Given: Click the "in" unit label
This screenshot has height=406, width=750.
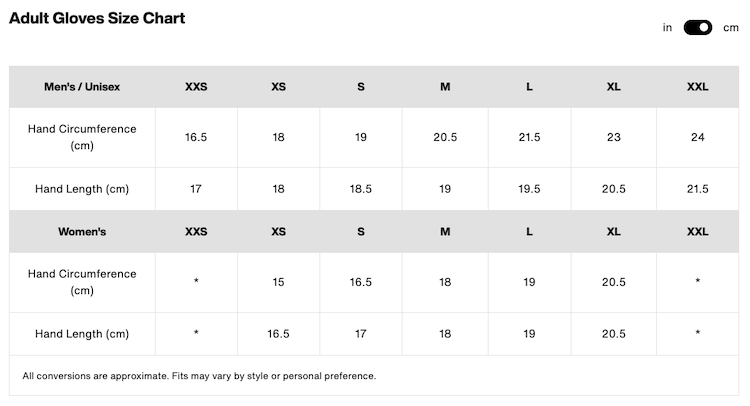Looking at the screenshot, I should [667, 28].
